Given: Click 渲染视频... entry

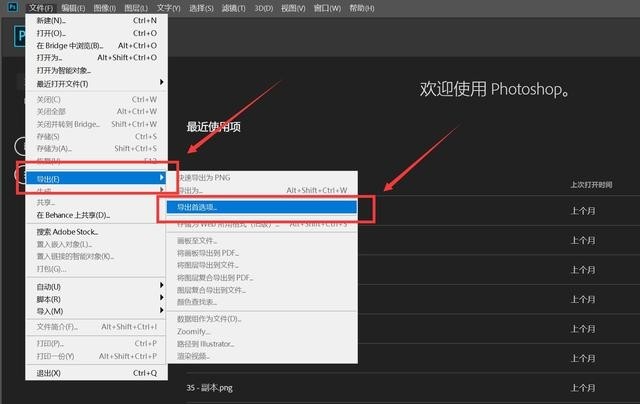Looking at the screenshot, I should click(262, 356).
